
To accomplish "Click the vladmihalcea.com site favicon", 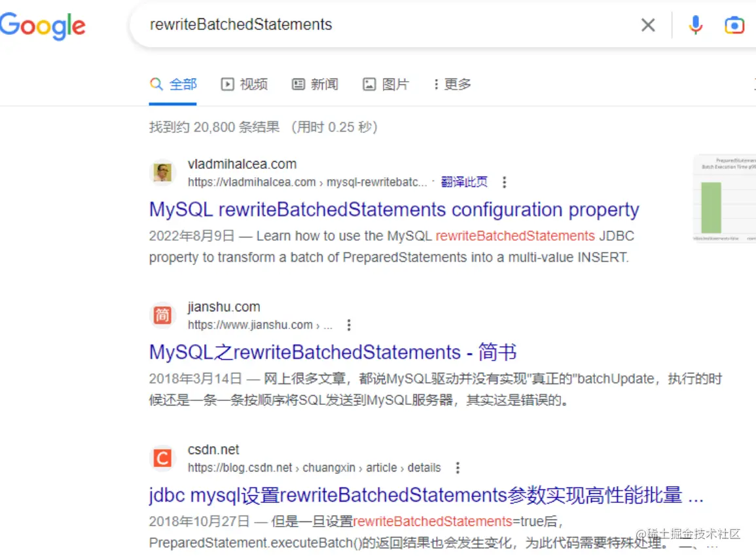I will [162, 172].
